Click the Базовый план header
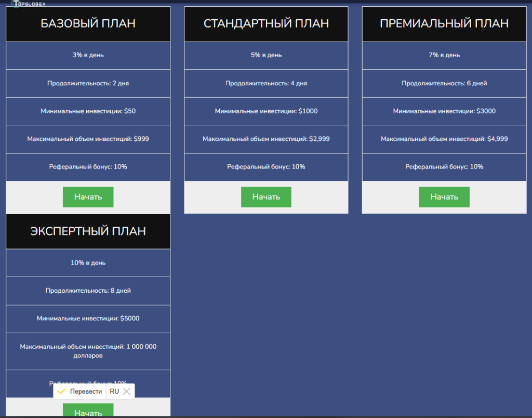 88,24
